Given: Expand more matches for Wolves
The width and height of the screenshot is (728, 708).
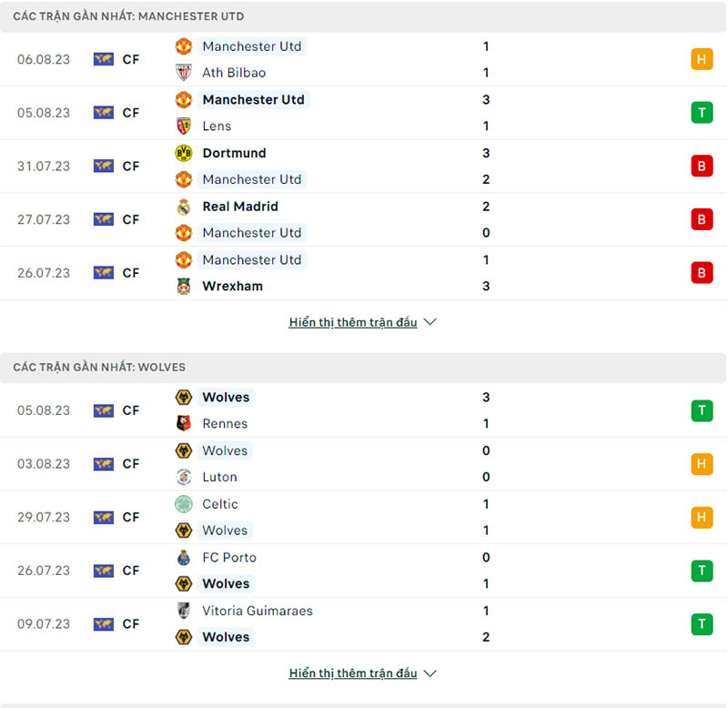Looking at the screenshot, I should point(354,673).
